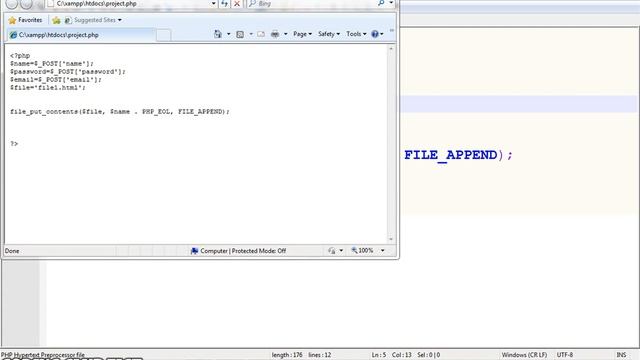Click the Ln : 5 Col : 13 status entry
The height and width of the screenshot is (360, 640).
coord(391,355)
